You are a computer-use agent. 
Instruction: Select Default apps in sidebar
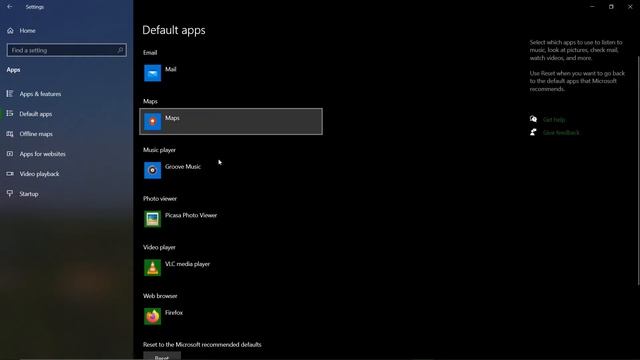(x=36, y=114)
